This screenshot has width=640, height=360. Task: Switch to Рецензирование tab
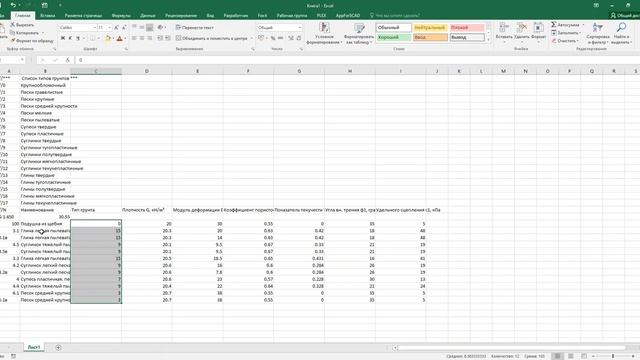click(x=181, y=16)
